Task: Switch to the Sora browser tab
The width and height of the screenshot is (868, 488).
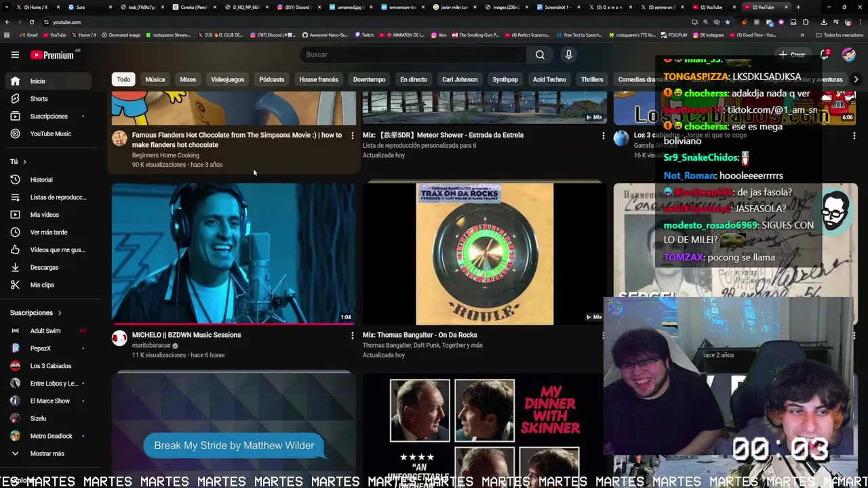Action: (x=89, y=7)
